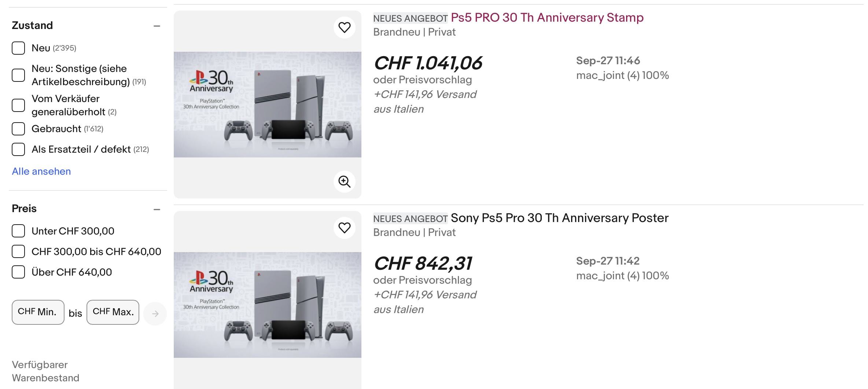Image resolution: width=868 pixels, height=389 pixels.
Task: Focus the CHF Max. price input
Action: coord(113,312)
